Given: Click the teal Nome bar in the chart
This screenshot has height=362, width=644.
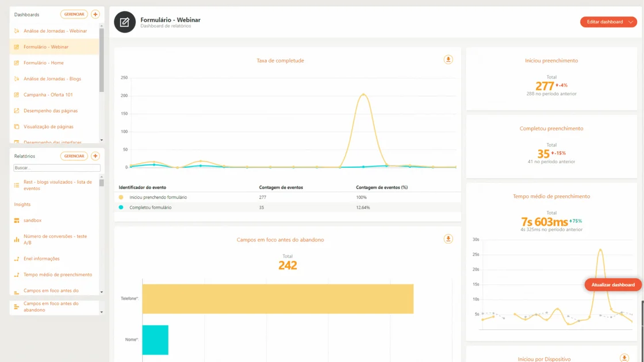Looking at the screenshot, I should (x=155, y=340).
